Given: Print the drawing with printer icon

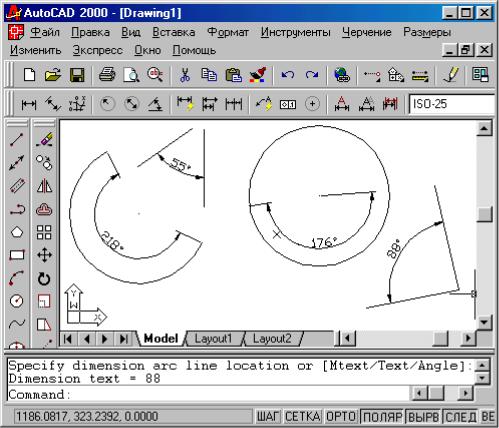Looking at the screenshot, I should point(107,75).
